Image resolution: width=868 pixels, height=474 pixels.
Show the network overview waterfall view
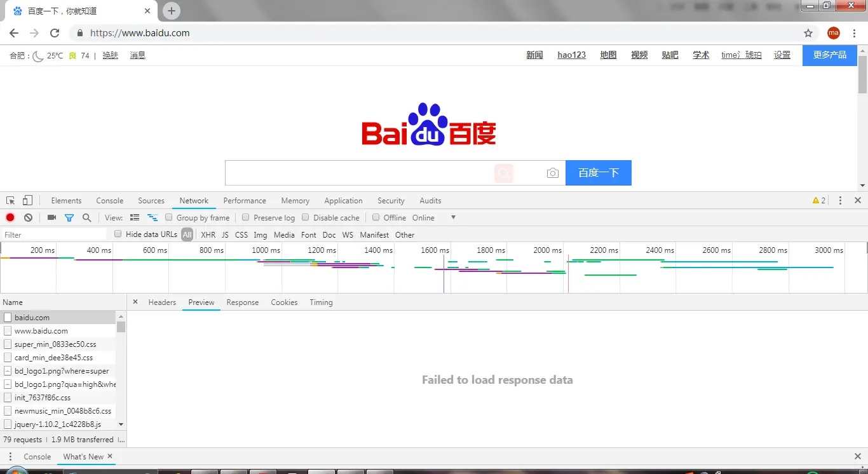[153, 217]
